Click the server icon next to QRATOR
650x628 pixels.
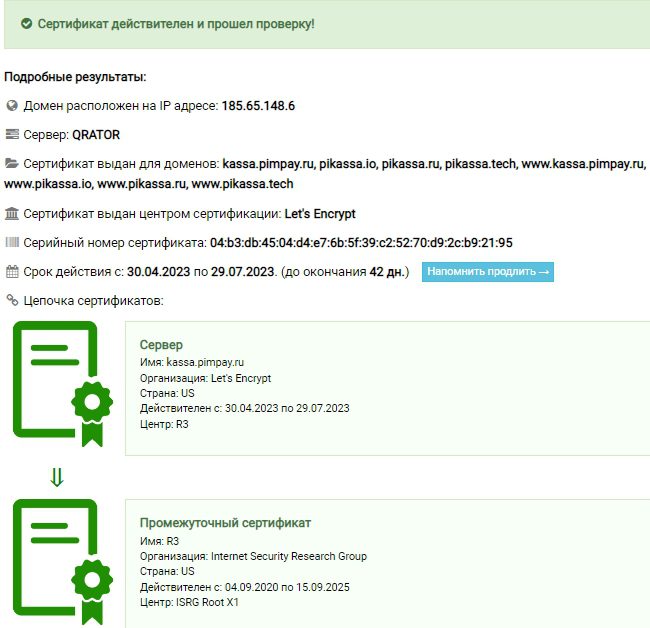pyautogui.click(x=12, y=134)
